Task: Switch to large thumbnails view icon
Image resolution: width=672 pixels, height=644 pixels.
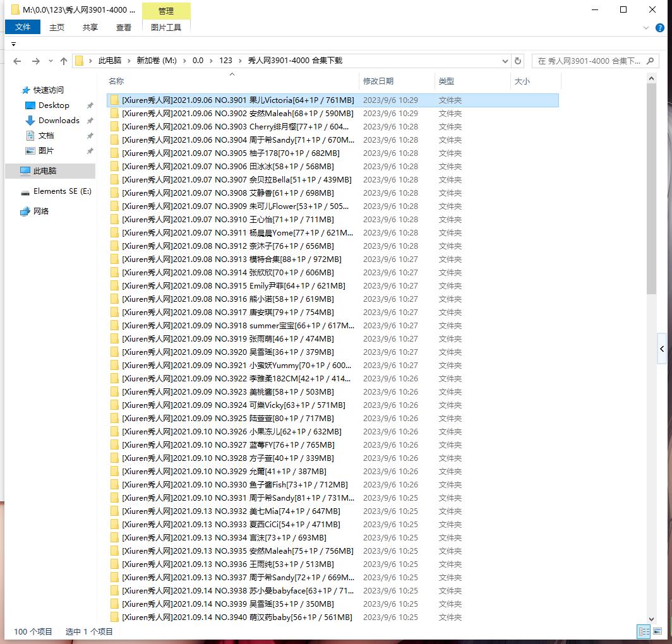Action: [x=657, y=631]
